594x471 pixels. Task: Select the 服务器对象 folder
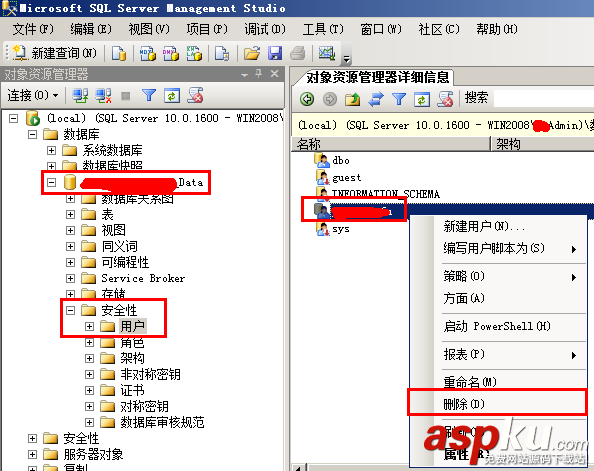93,454
